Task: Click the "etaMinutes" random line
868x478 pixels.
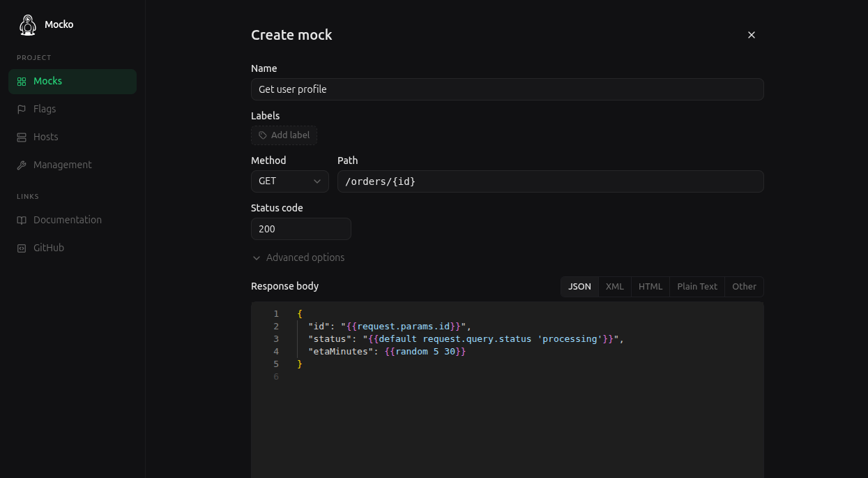Action: click(x=387, y=352)
